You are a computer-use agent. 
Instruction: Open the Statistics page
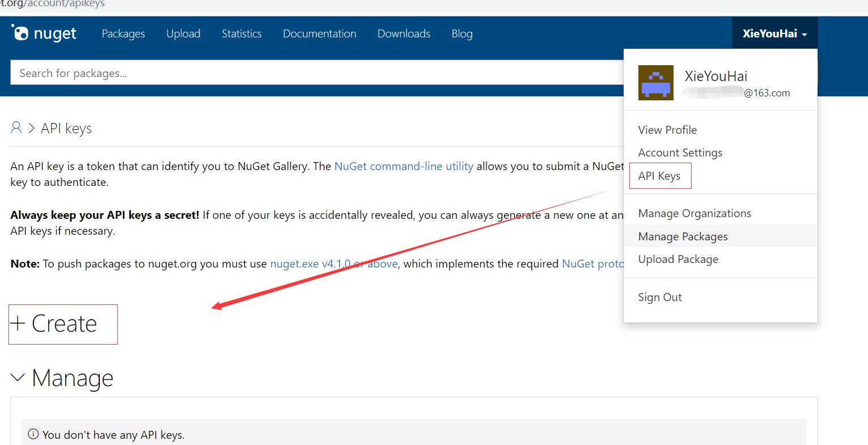pos(242,34)
